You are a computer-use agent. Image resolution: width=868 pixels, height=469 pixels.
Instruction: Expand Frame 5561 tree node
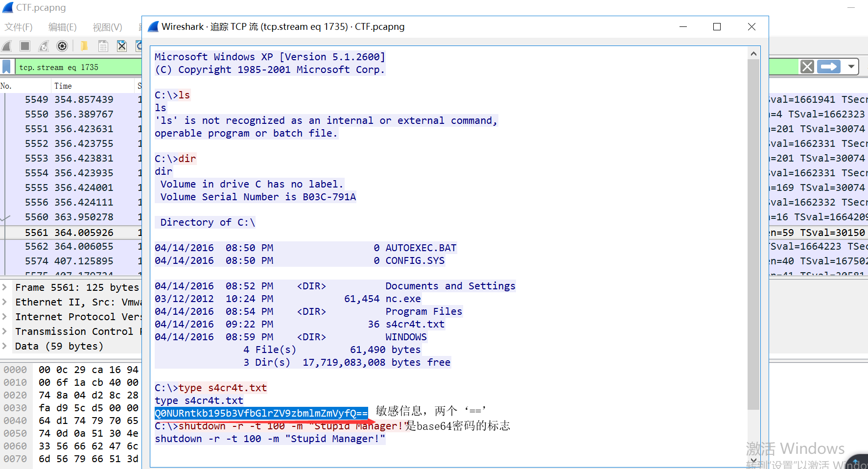click(4, 287)
